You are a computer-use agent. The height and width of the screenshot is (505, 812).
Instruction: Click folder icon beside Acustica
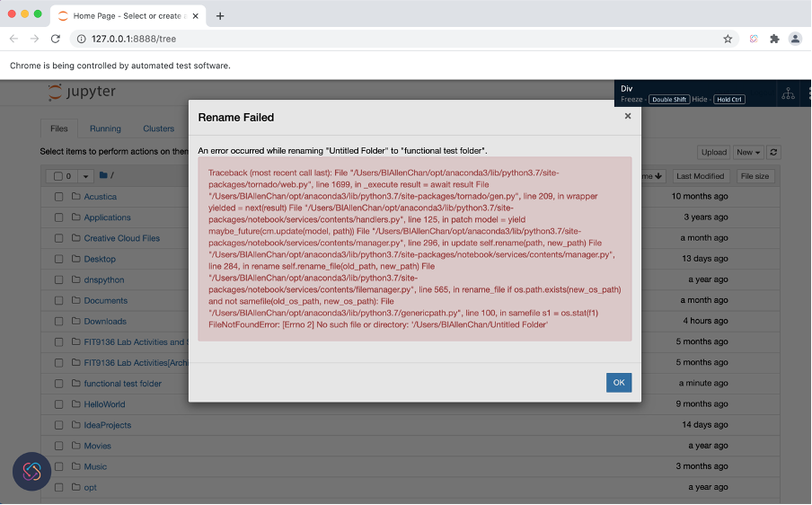[x=76, y=196]
